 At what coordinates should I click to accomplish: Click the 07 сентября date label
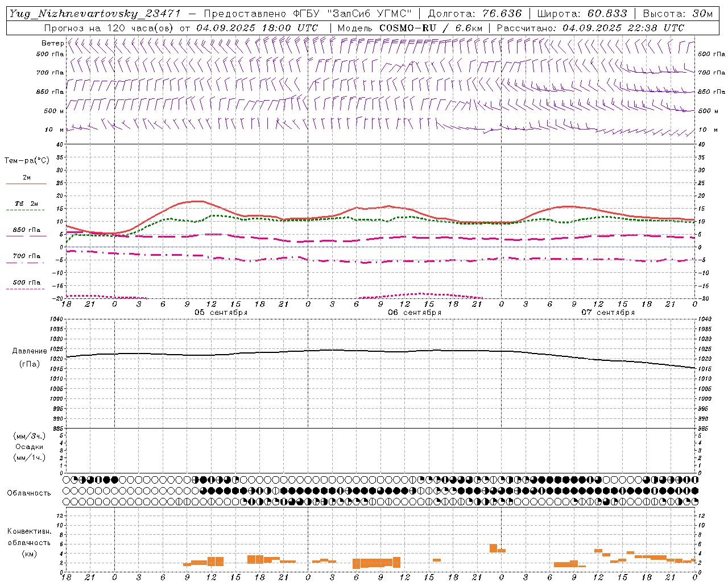[608, 313]
